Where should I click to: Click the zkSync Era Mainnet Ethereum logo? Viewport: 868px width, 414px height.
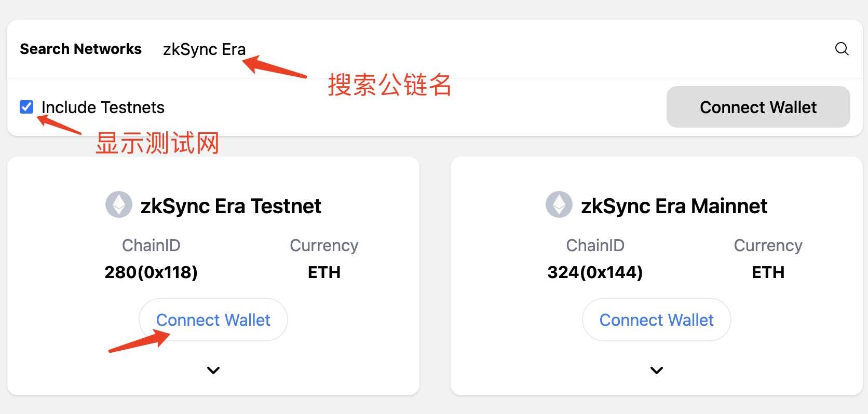click(x=559, y=204)
